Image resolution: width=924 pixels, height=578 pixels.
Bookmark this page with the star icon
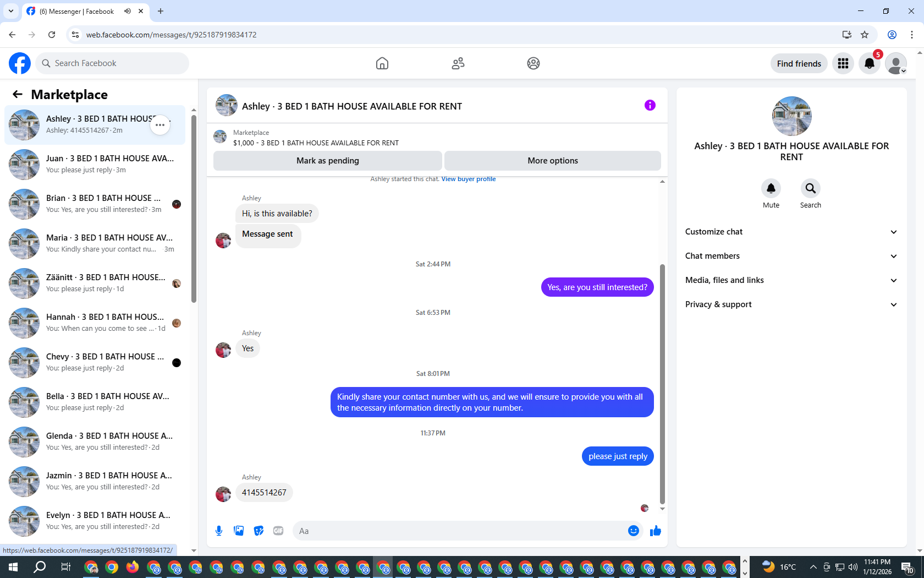(x=865, y=35)
